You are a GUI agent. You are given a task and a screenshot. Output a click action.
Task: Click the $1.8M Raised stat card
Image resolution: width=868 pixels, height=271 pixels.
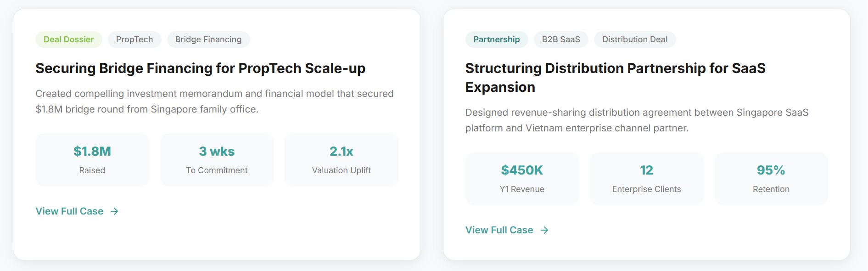tap(92, 160)
